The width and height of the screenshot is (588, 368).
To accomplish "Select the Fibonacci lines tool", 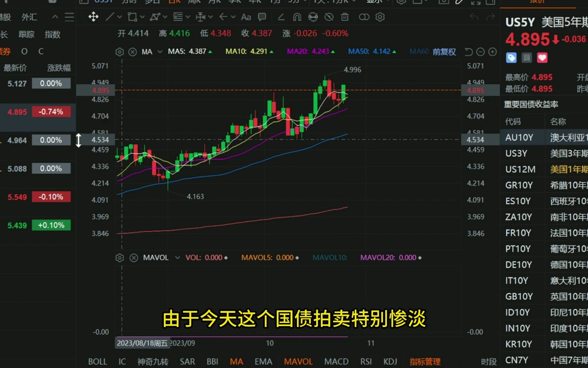I will coord(178,17).
